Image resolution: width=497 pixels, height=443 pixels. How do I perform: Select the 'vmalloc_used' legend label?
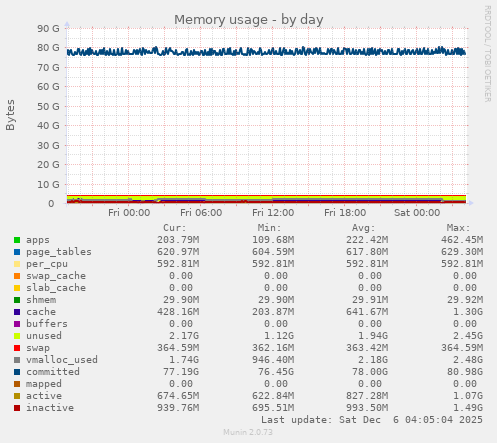click(x=62, y=360)
